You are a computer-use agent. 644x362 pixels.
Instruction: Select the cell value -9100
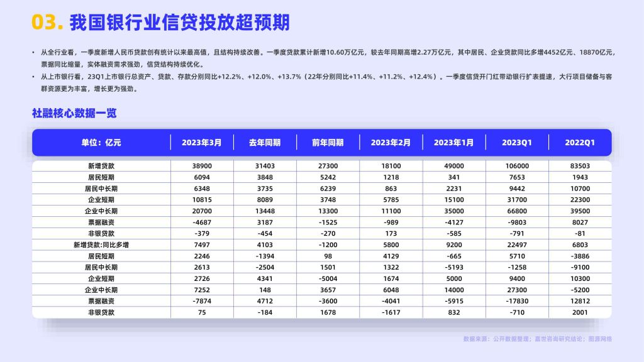580,267
